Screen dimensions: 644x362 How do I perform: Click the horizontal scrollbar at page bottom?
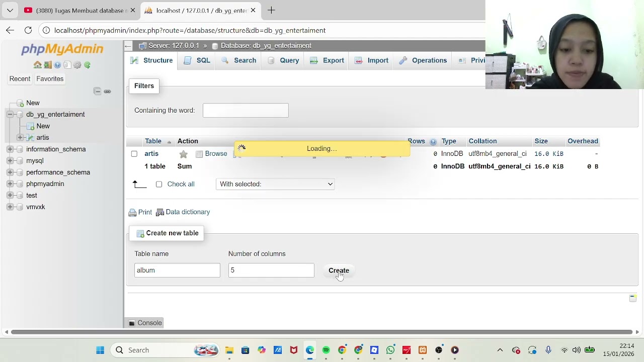[322, 332]
